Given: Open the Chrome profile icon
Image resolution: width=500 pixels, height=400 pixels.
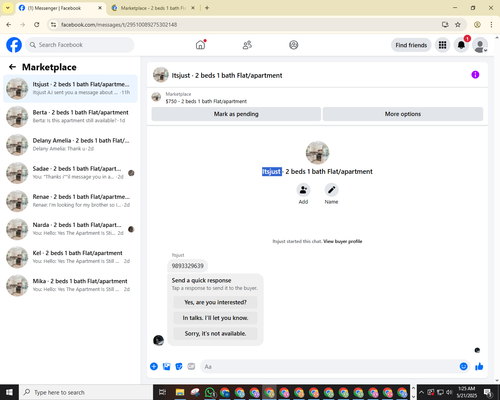Looking at the screenshot, I should click(477, 25).
